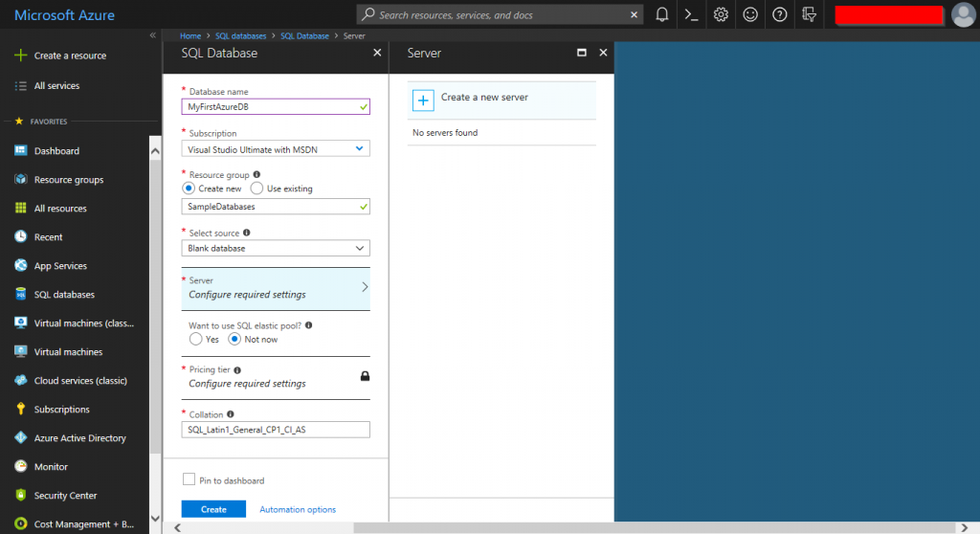Open the user account avatar
This screenshot has width=980, height=534.
tap(963, 14)
